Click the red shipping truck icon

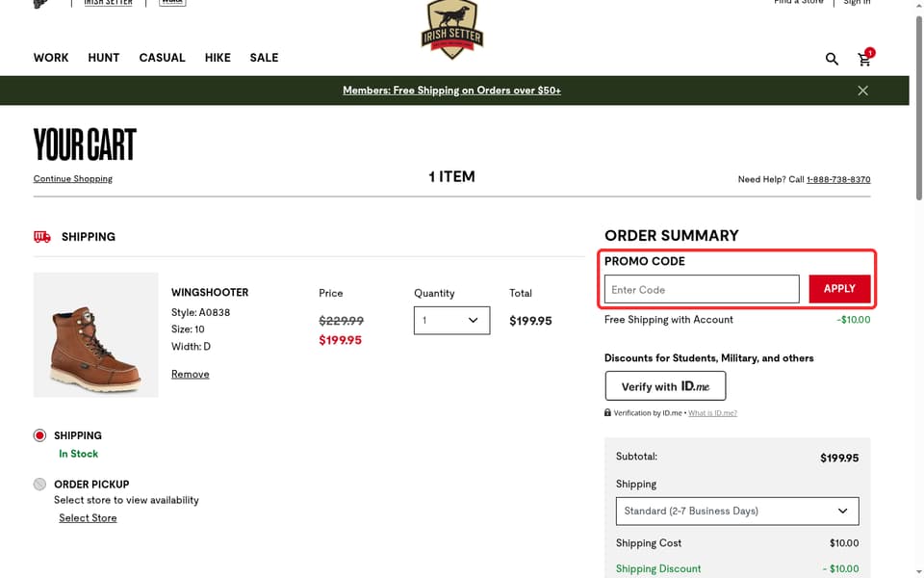coord(41,237)
